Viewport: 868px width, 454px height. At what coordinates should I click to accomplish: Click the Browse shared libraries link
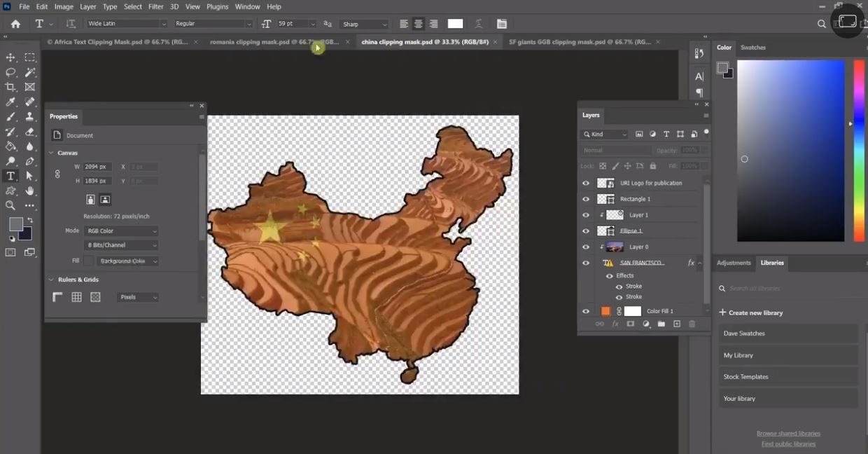click(x=788, y=434)
